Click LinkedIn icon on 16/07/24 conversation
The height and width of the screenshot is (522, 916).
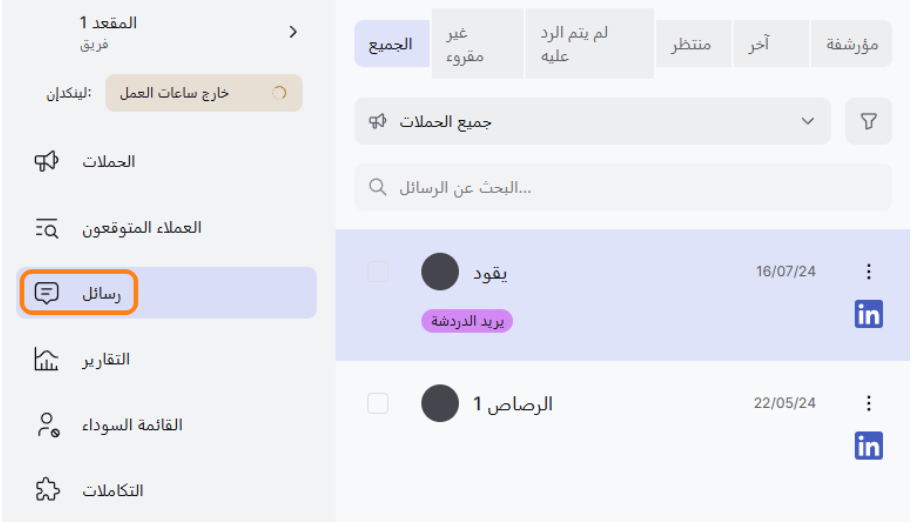click(x=868, y=314)
